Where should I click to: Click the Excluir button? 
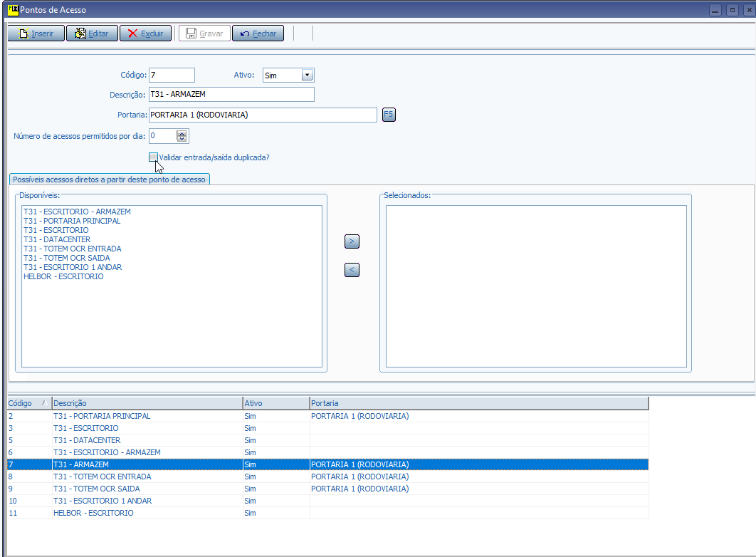(146, 33)
